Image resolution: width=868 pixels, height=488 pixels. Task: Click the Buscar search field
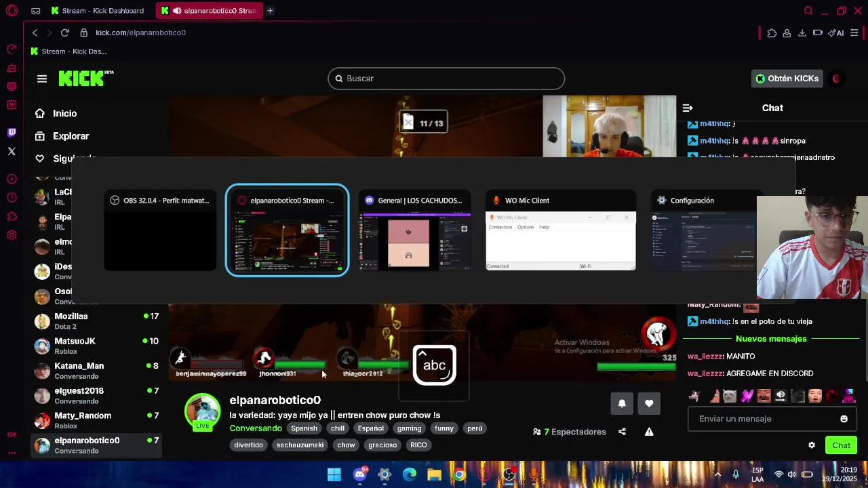coord(446,79)
